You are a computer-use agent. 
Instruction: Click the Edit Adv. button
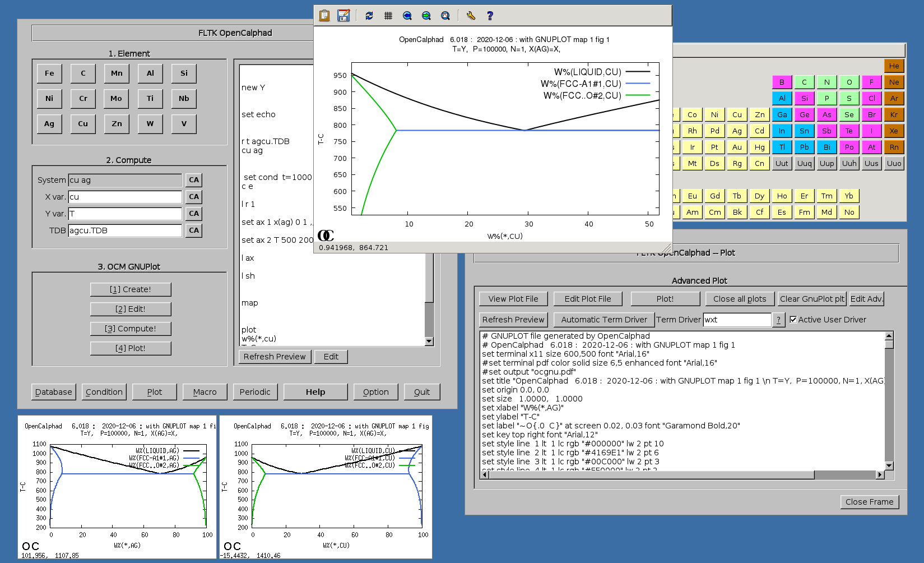(867, 299)
